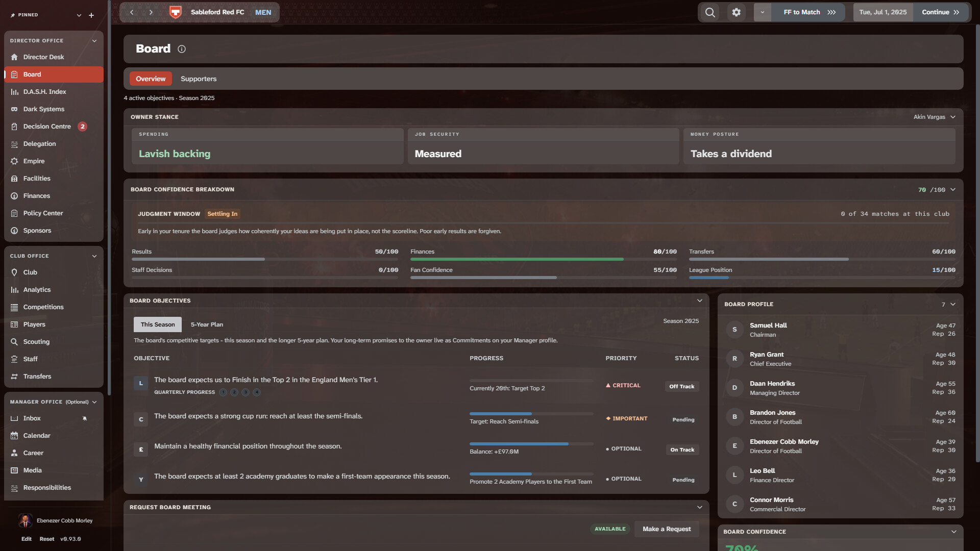This screenshot has width=980, height=551.
Task: Expand the Pinned dropdown chevron
Action: 79,15
